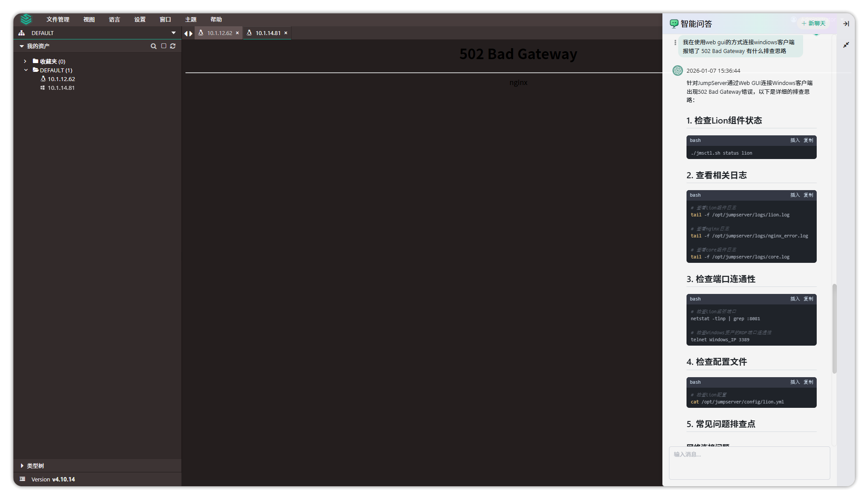
Task: Expand the 收藏夹 folder
Action: [x=25, y=61]
